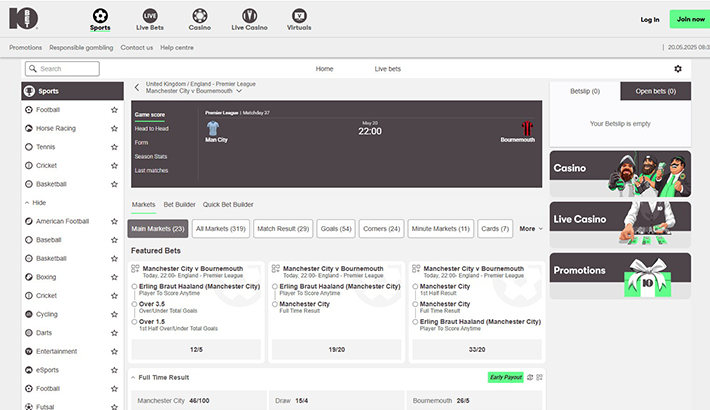Bet on Draw at 15/4

(x=336, y=400)
